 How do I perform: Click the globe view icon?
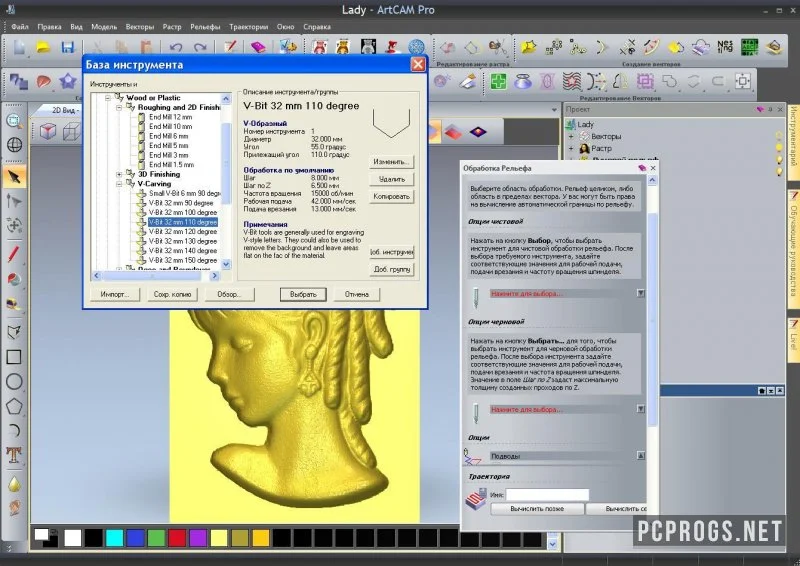click(x=14, y=145)
